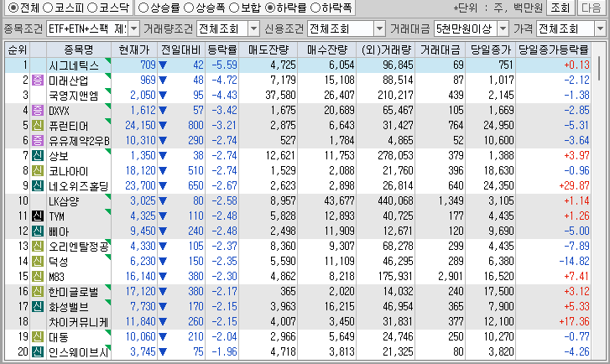The width and height of the screenshot is (610, 364).
Task: Click the 신 badge beside 상보
Action: [38, 155]
